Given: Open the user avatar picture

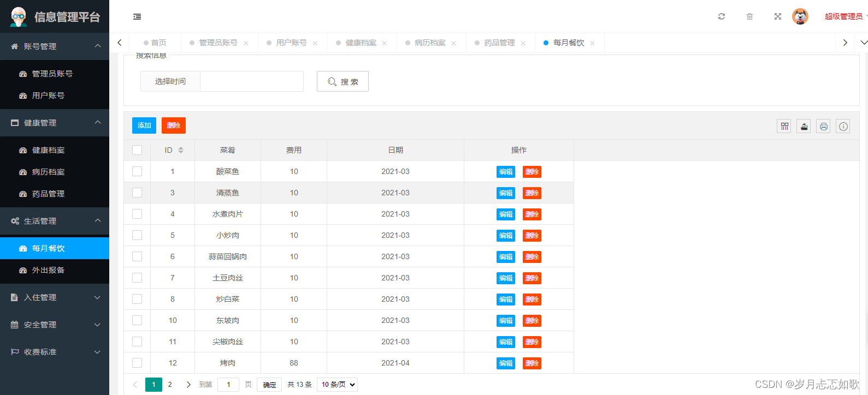Looking at the screenshot, I should tap(800, 16).
